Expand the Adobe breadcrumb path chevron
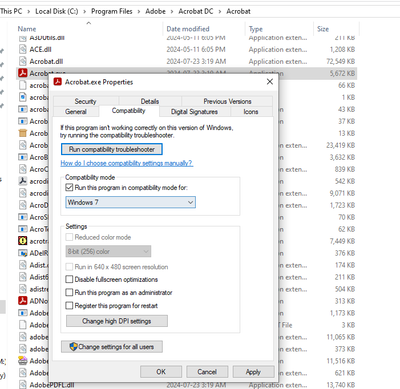The width and height of the screenshot is (400, 389). pyautogui.click(x=172, y=12)
